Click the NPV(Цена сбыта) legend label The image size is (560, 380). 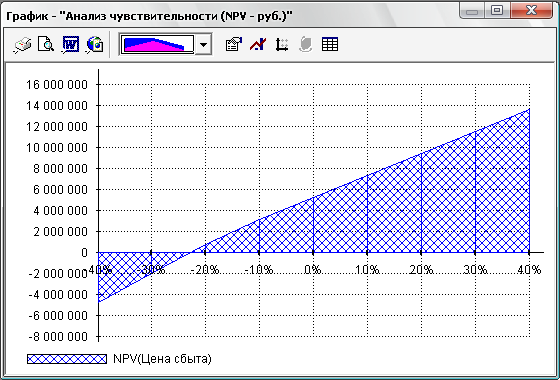click(x=162, y=359)
